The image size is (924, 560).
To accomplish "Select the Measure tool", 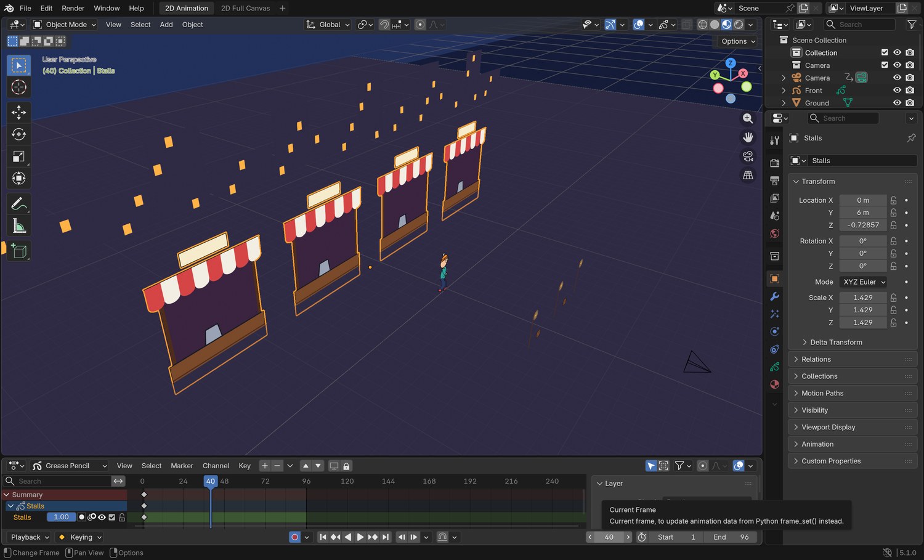I will (x=18, y=225).
